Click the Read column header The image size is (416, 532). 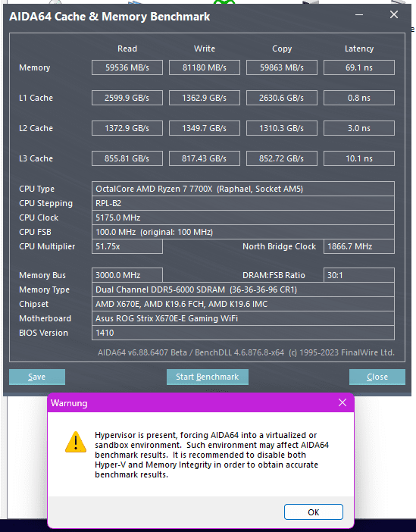click(127, 49)
